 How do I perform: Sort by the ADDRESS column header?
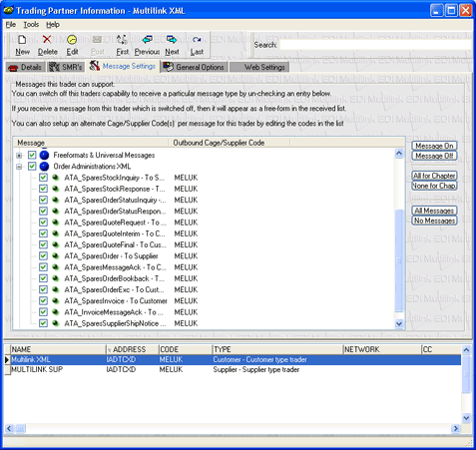[132, 349]
